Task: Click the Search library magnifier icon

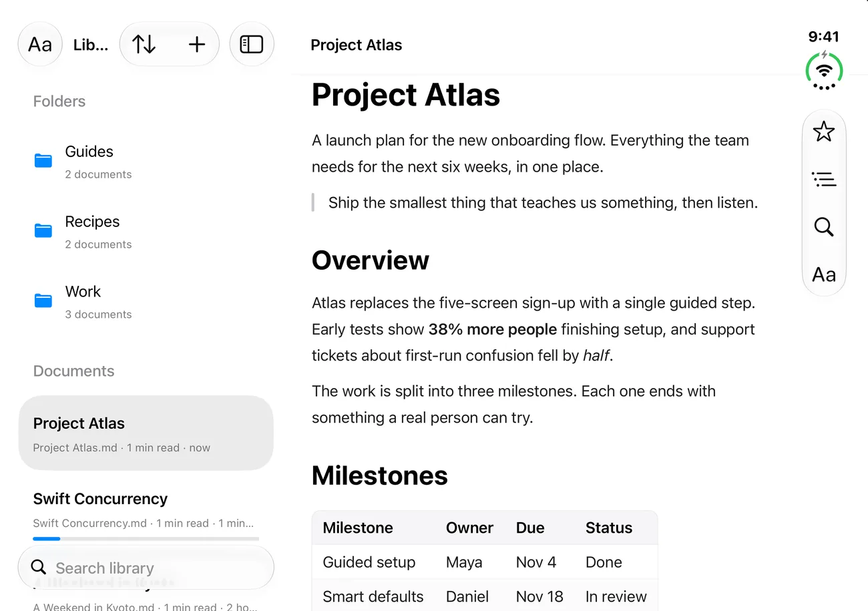Action: (39, 568)
